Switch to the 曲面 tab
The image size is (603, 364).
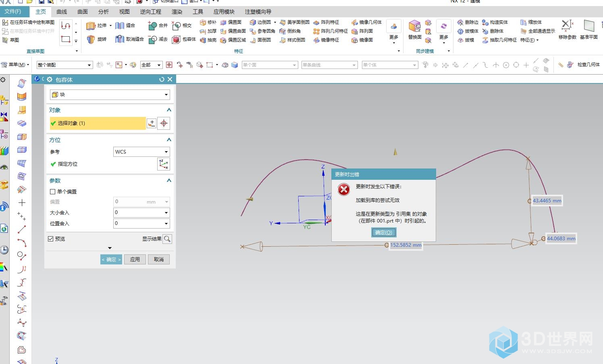(83, 12)
